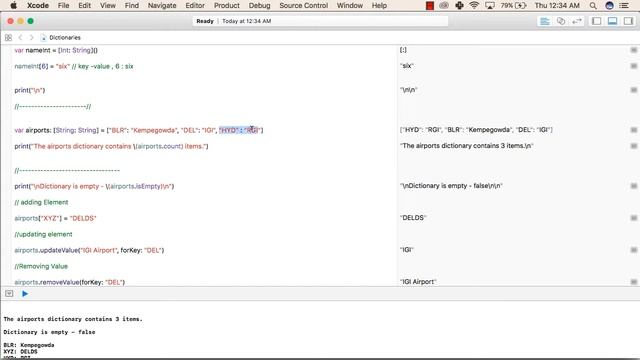Open the Help menu
The image size is (640, 360).
click(379, 5)
